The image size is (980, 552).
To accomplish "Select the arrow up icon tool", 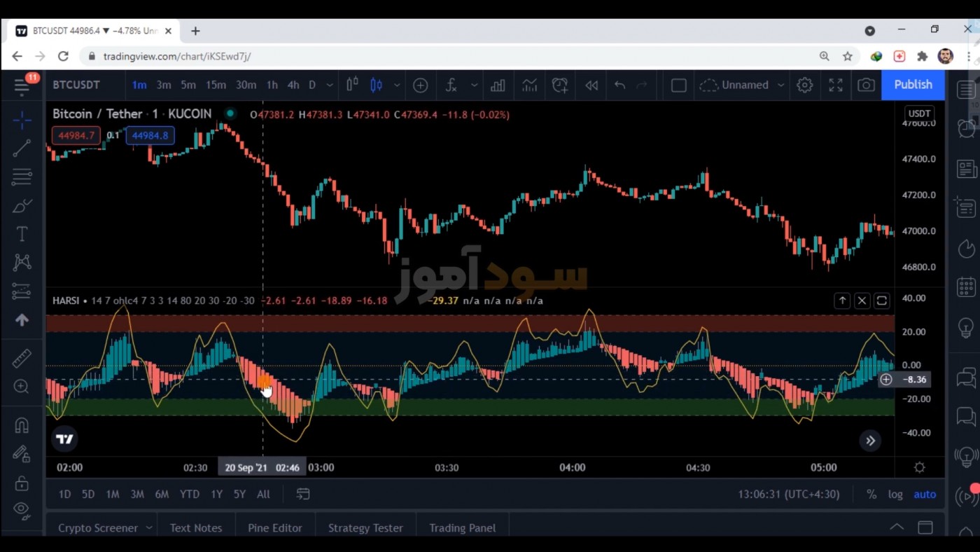I will [22, 320].
